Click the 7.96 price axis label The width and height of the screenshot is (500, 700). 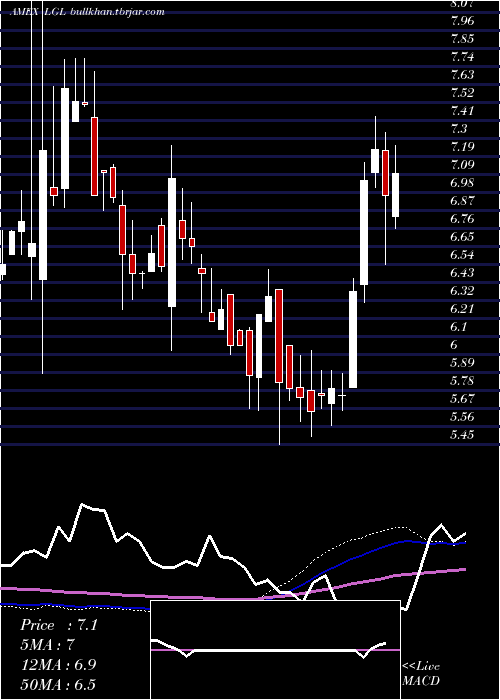(462, 21)
